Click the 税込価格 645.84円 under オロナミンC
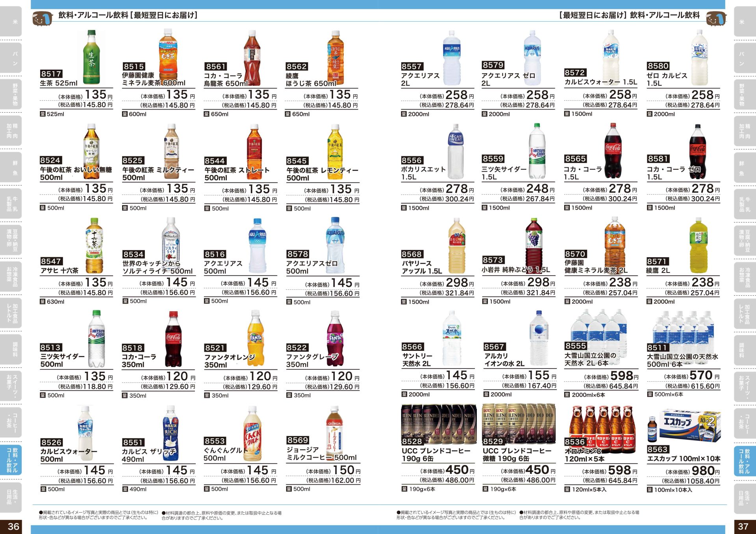 coord(610,480)
